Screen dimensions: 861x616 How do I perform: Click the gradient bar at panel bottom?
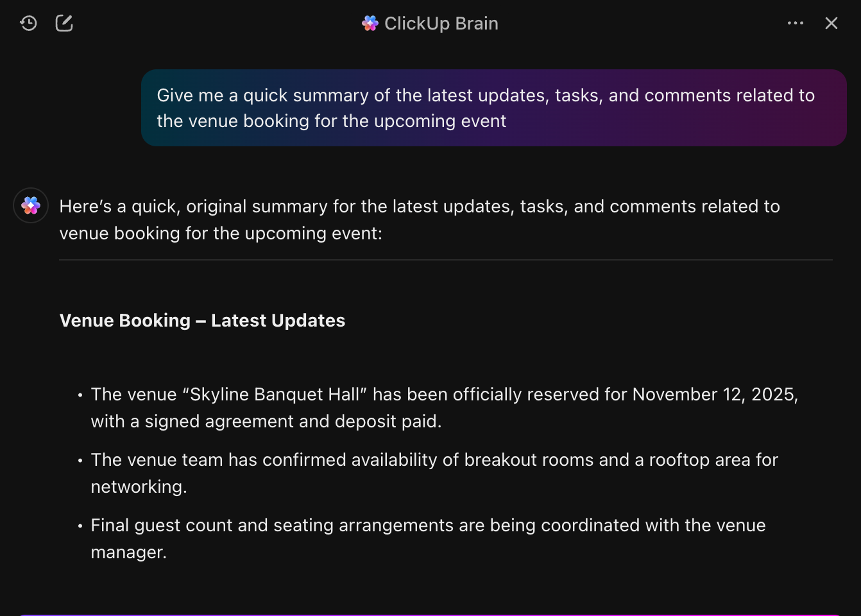click(x=430, y=614)
